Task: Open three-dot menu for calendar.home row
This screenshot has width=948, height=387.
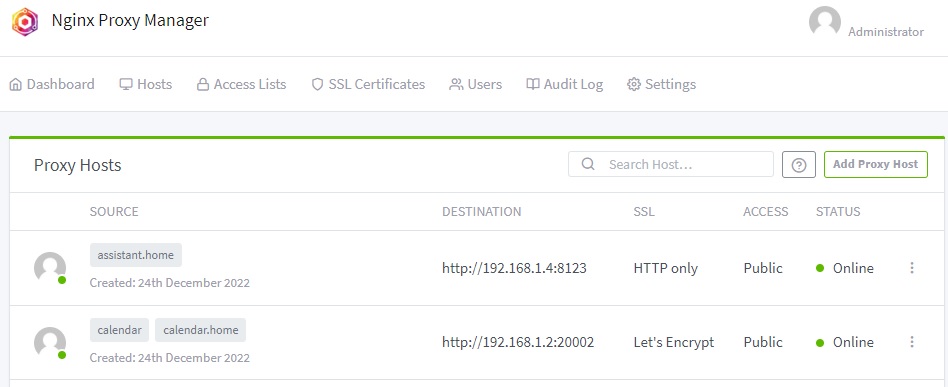Action: coord(912,342)
